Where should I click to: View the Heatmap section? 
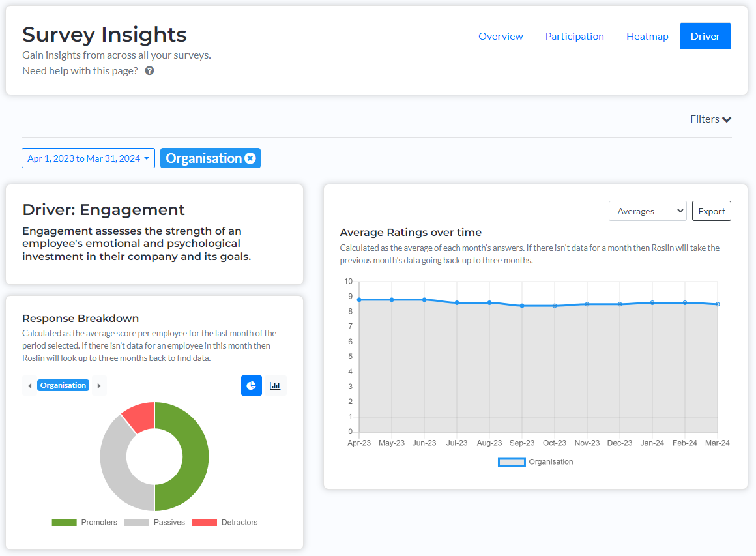pyautogui.click(x=647, y=36)
